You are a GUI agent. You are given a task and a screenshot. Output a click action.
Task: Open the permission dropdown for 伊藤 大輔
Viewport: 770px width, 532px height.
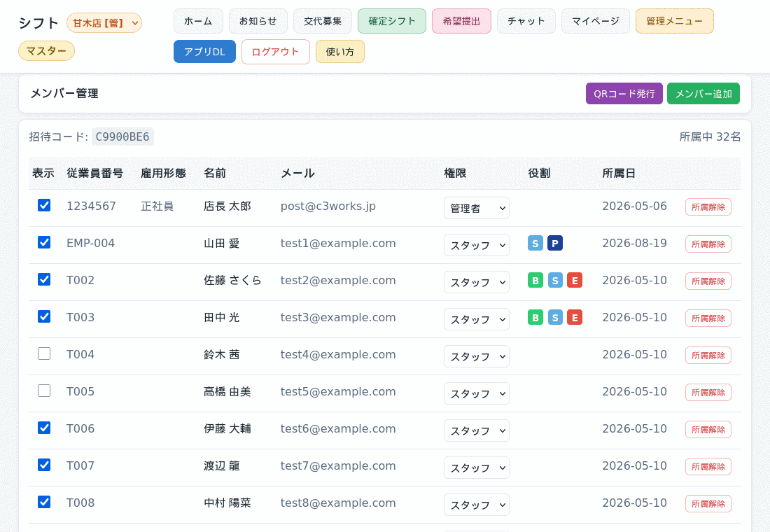(x=476, y=430)
